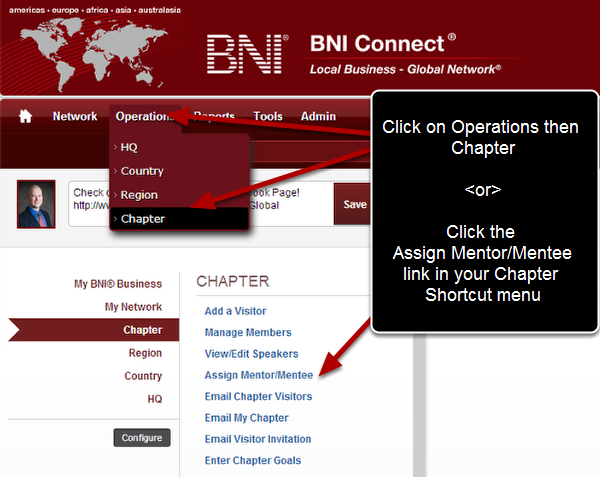Open the Tools menu
Screen dimensions: 600x477
point(268,117)
